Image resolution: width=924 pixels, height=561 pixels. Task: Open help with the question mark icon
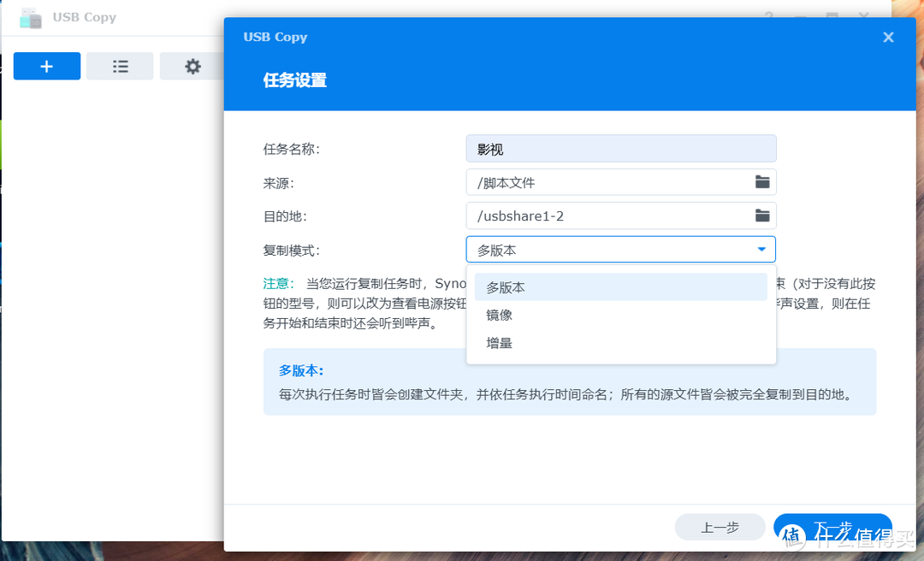[x=768, y=15]
